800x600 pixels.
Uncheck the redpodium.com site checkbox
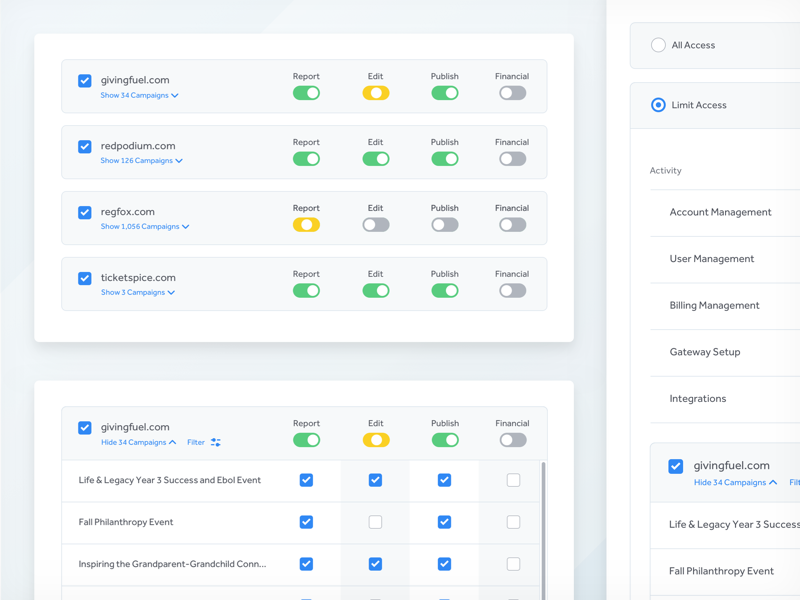click(84, 146)
